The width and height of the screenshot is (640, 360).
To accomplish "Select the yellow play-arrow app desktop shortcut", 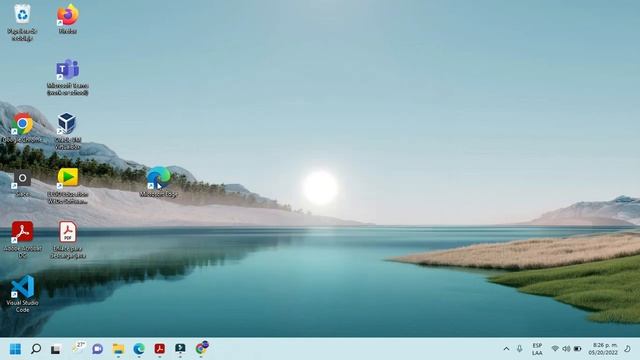I will (67, 186).
